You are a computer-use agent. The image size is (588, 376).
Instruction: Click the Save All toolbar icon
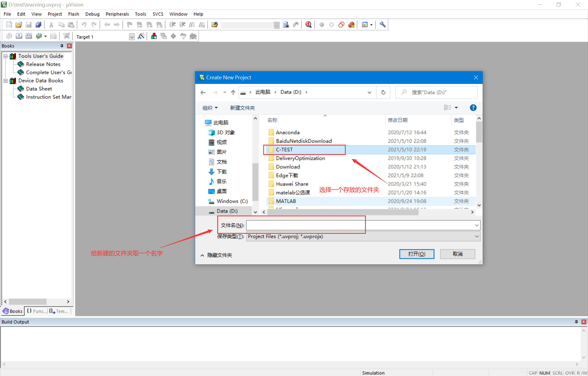38,25
